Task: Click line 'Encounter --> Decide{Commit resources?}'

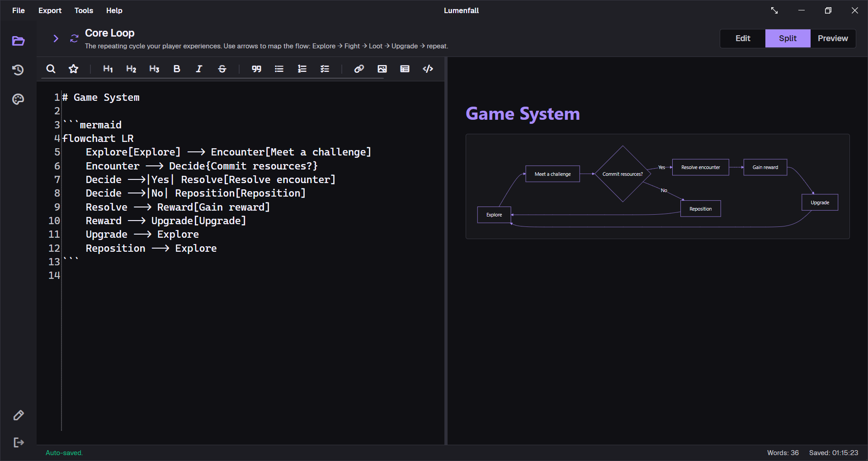Action: pyautogui.click(x=202, y=166)
